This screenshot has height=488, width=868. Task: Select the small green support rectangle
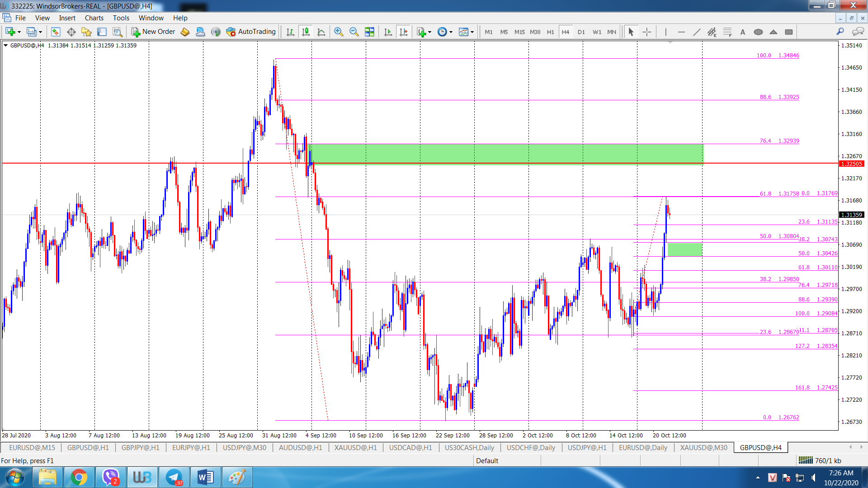click(x=685, y=249)
